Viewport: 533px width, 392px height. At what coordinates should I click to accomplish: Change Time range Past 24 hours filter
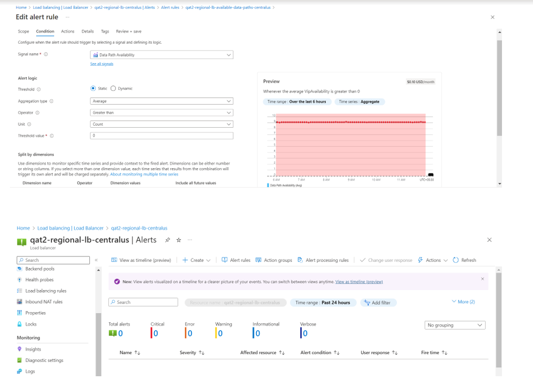(323, 302)
